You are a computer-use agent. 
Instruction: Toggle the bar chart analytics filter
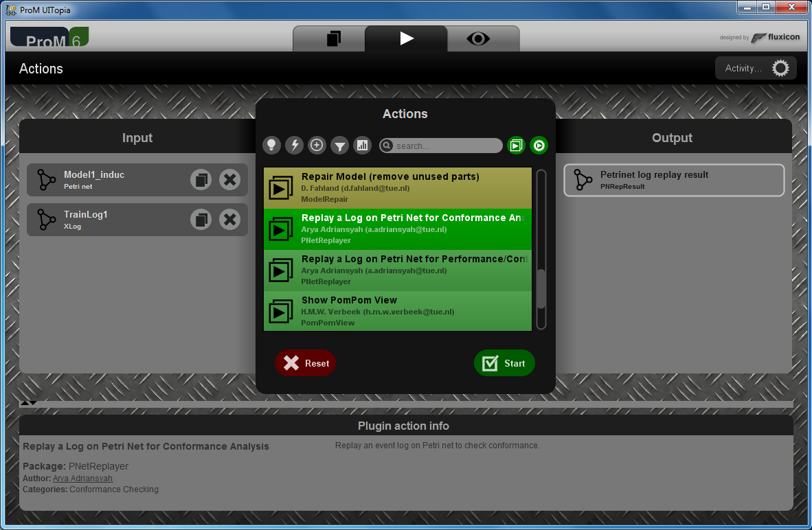click(x=363, y=146)
